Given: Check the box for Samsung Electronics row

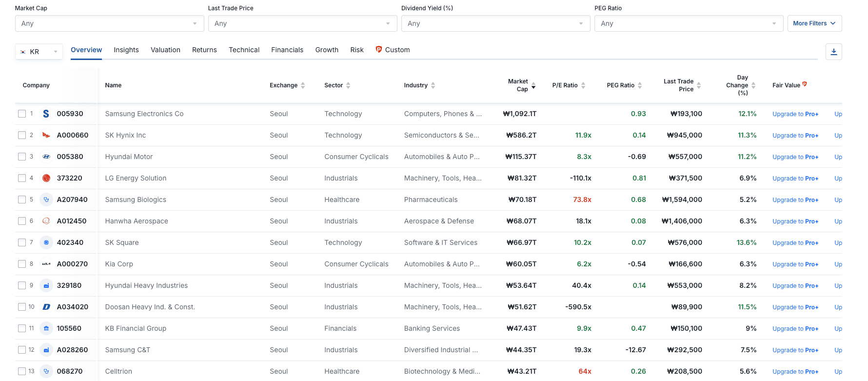Looking at the screenshot, I should point(22,114).
